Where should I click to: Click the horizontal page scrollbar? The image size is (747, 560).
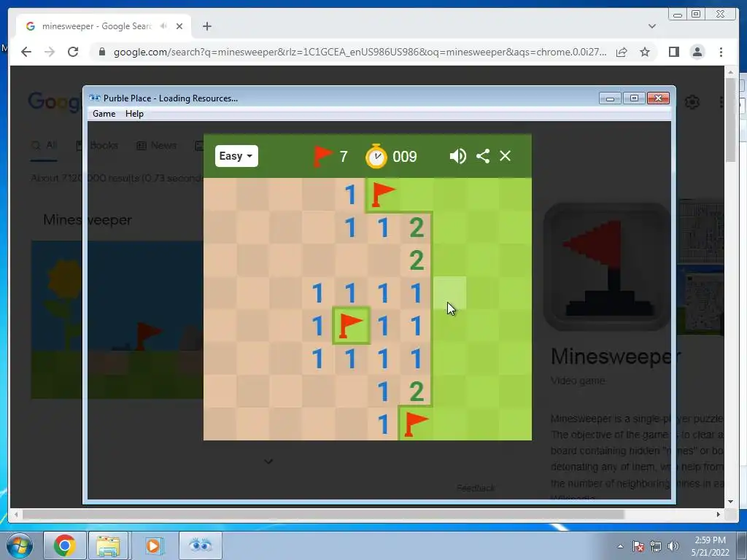pyautogui.click(x=323, y=514)
